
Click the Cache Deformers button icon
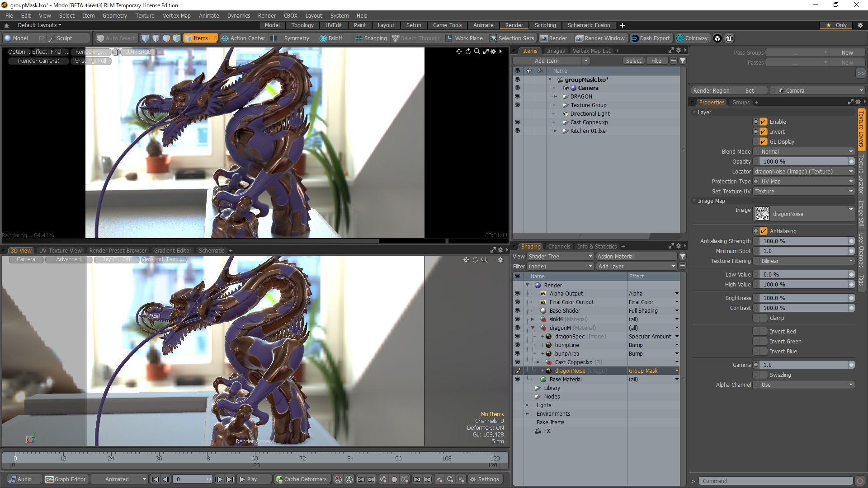279,479
